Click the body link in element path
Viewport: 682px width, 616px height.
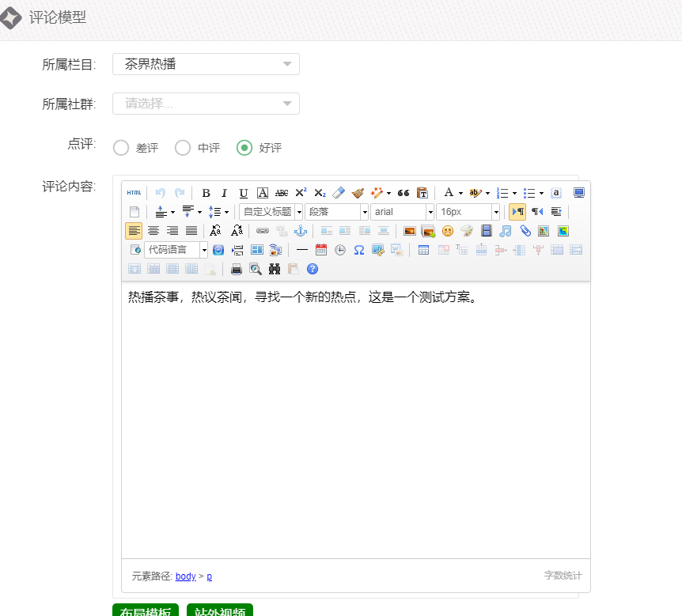click(185, 576)
